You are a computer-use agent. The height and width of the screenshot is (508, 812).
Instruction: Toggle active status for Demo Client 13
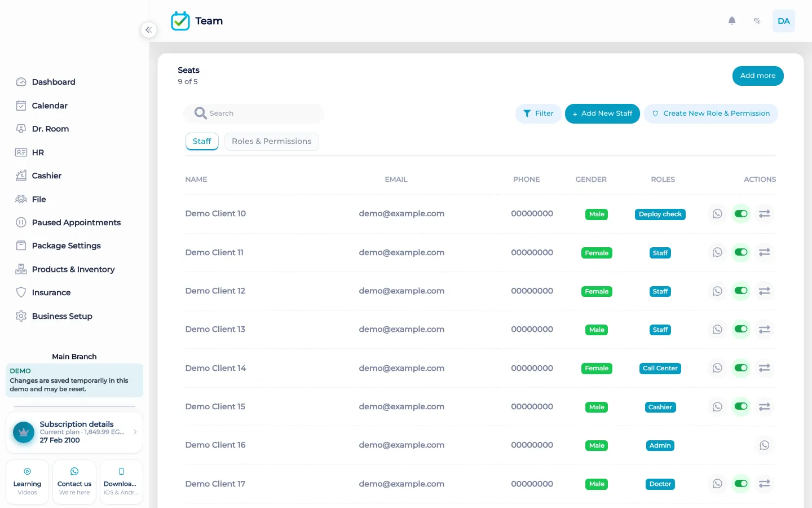(x=741, y=330)
